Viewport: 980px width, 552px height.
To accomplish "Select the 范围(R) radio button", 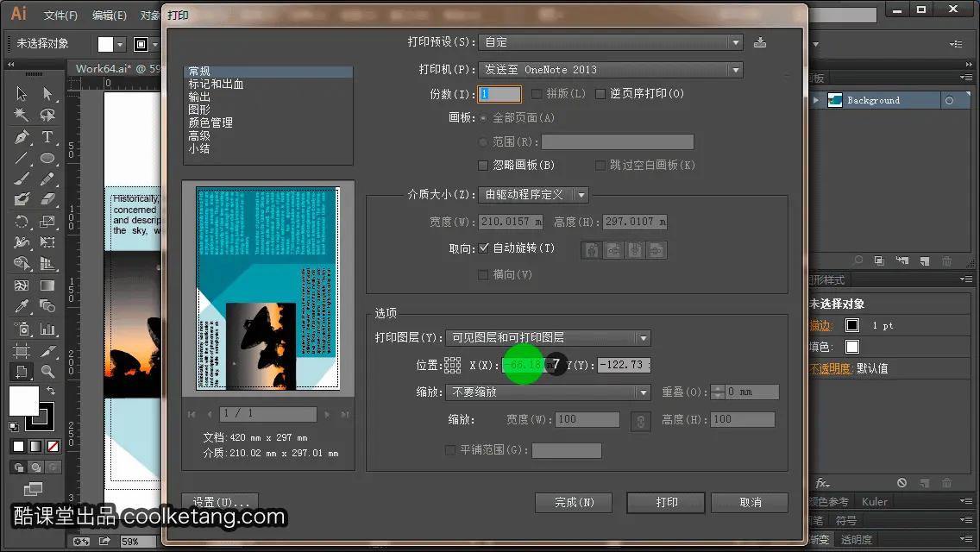I will tap(483, 142).
